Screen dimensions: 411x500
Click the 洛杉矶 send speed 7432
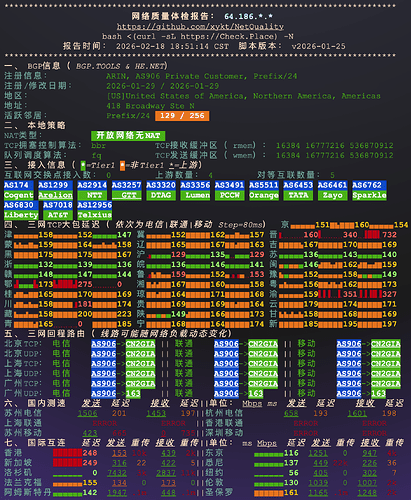[x=117, y=473]
